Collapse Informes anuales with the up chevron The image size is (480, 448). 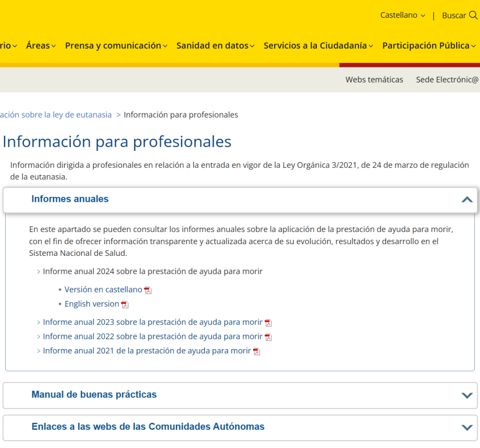click(466, 200)
